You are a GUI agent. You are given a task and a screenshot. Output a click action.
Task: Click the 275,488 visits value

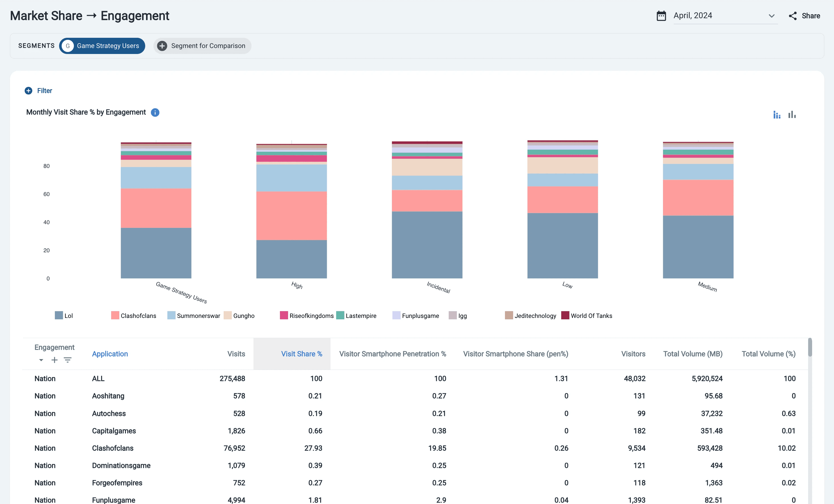(232, 378)
